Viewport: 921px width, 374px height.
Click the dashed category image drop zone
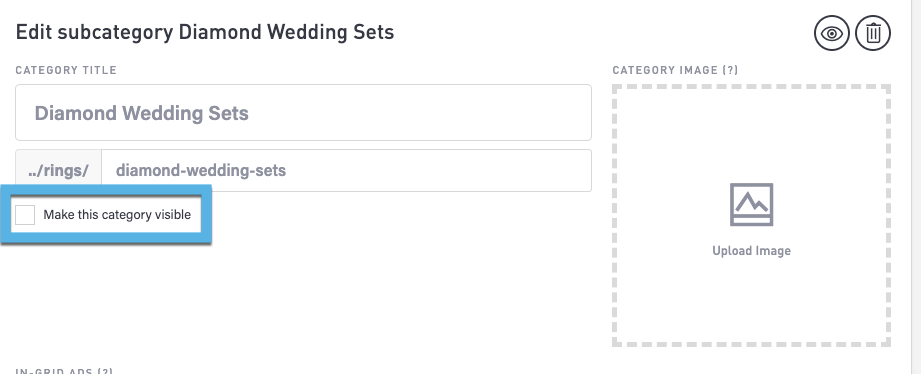(x=751, y=215)
